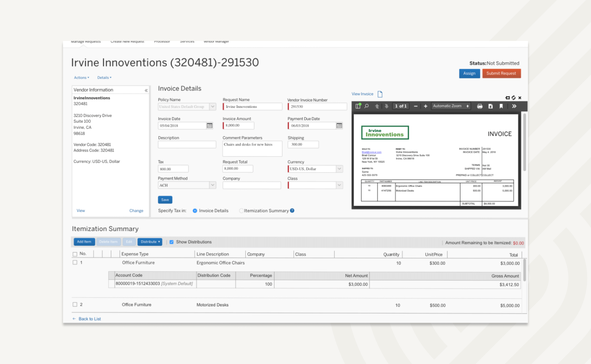
Task: Click the View Invoice link
Action: 362,94
